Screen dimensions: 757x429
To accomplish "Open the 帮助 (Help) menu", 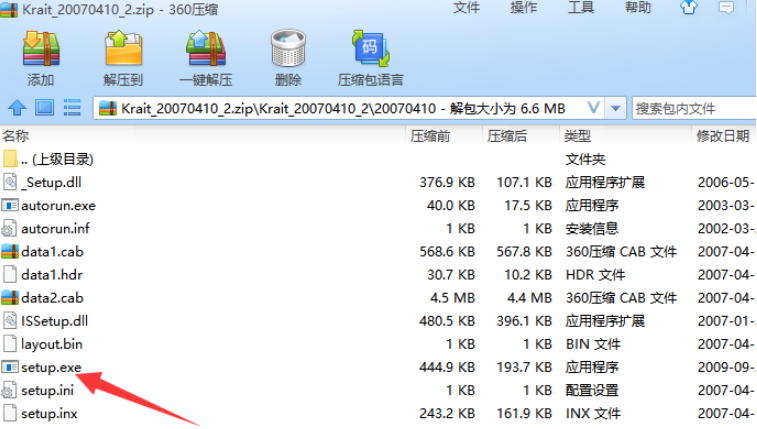I will click(x=638, y=8).
